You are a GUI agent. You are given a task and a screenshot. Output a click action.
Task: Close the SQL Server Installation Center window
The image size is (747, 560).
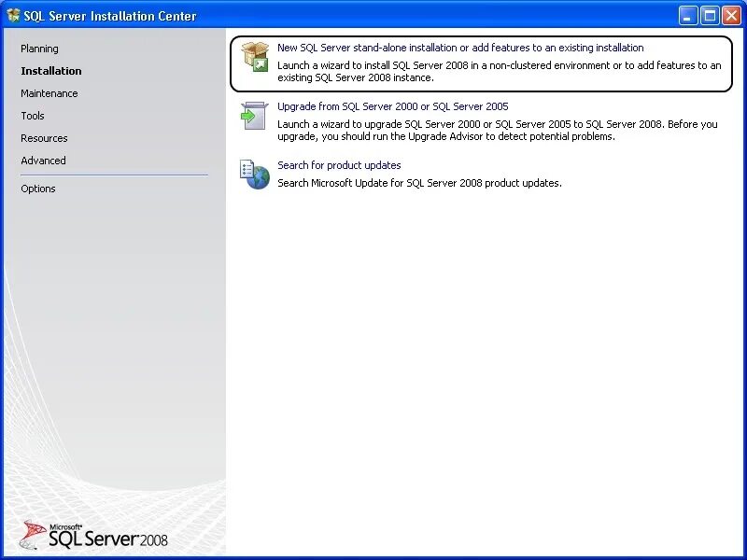pyautogui.click(x=731, y=16)
